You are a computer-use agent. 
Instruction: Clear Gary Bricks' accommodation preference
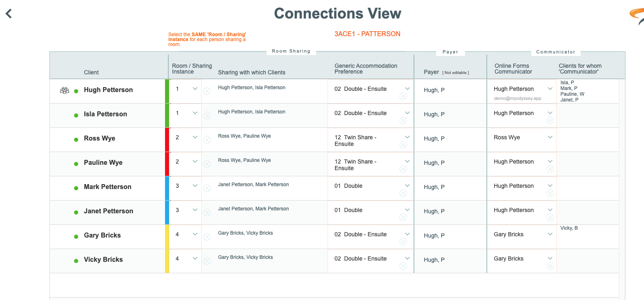click(403, 242)
